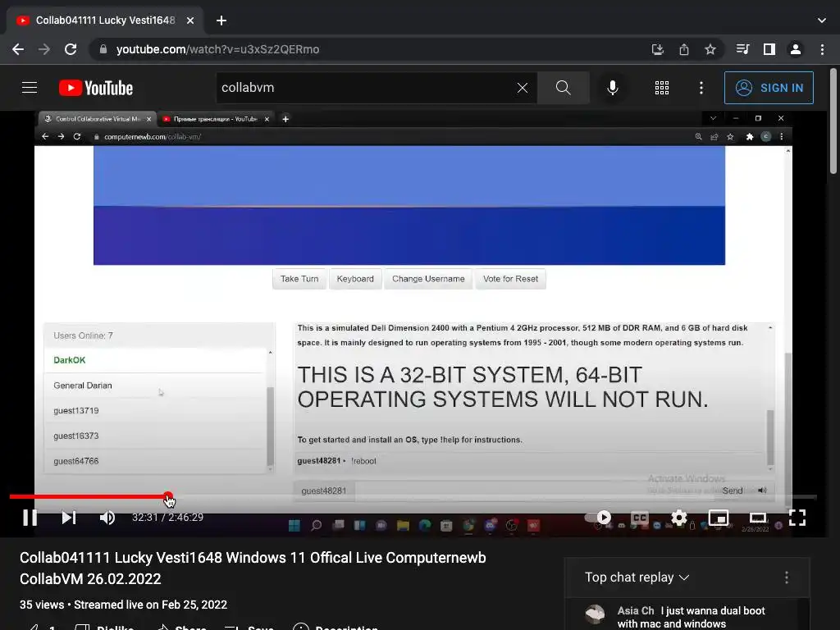This screenshot has height=630, width=840.
Task: Open the Chrome three-dot menu
Action: click(822, 49)
